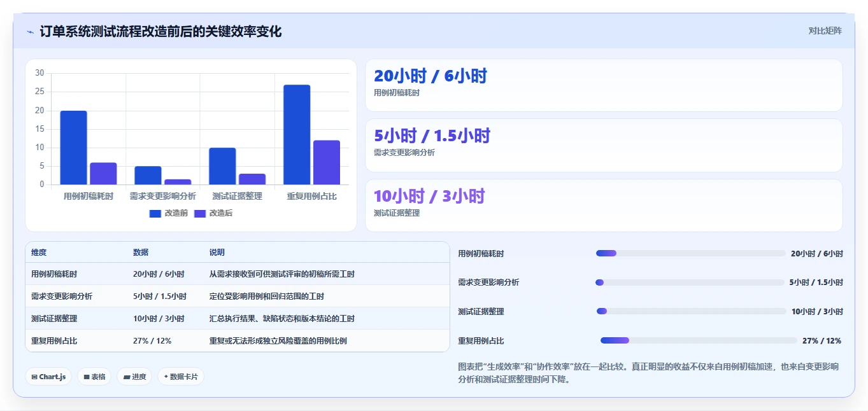Toggle the 改造后 legend swatch
The height and width of the screenshot is (411, 868).
tap(200, 213)
